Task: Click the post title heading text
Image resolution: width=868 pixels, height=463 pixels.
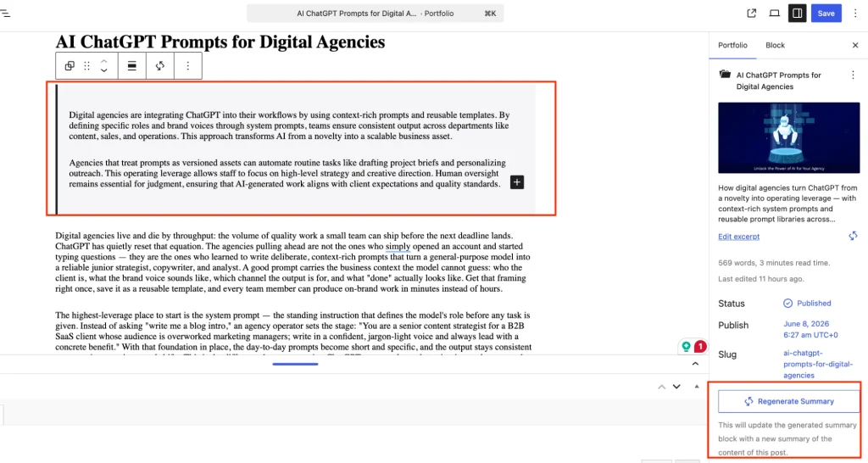Action: (x=220, y=42)
